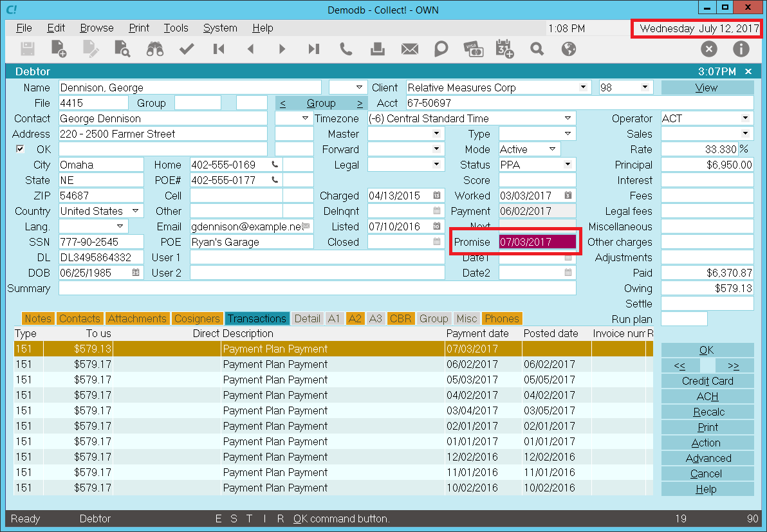This screenshot has height=532, width=767.
Task: Click the globe web icon in toolbar
Action: tap(569, 49)
